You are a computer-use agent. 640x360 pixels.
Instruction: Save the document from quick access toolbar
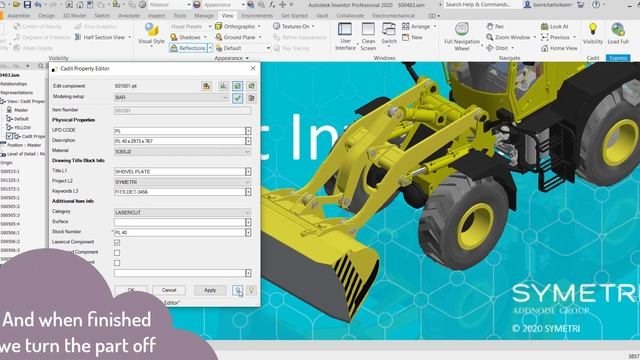click(x=27, y=4)
